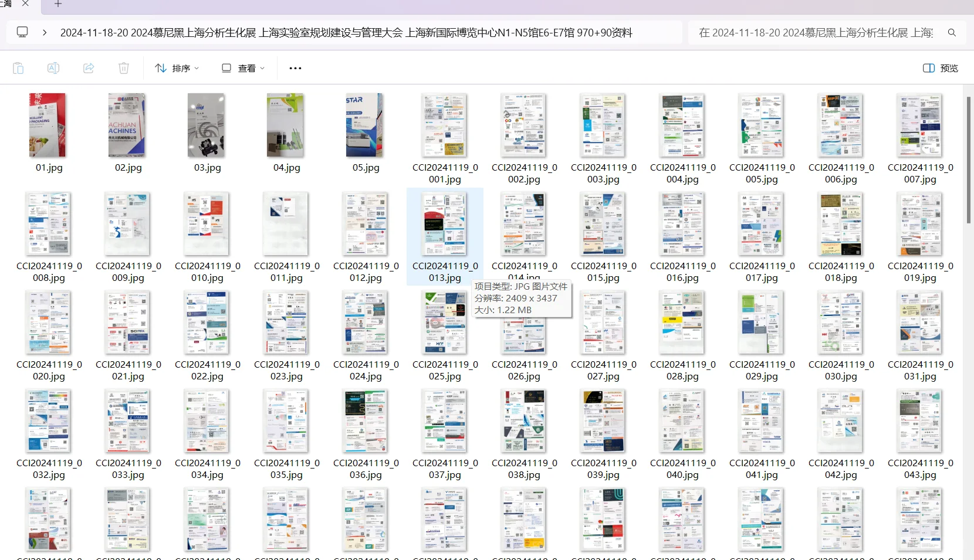Select thumbnail CCI20241119_0024.jpg

click(x=366, y=322)
